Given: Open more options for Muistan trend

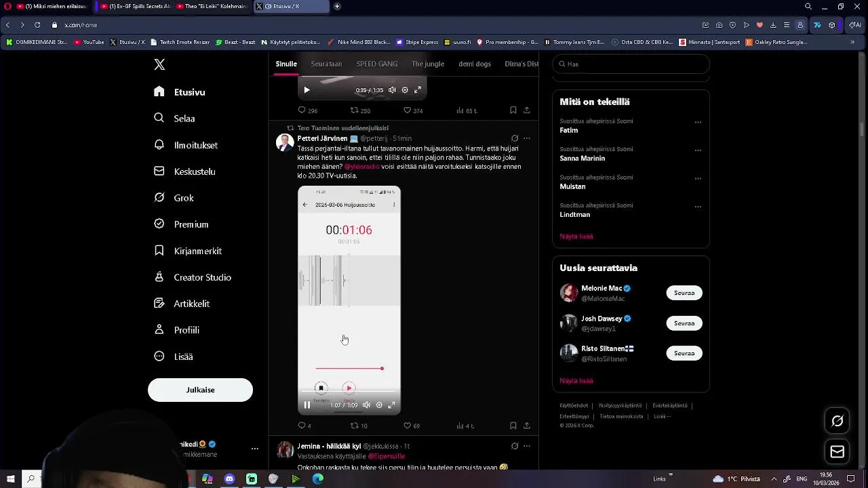Looking at the screenshot, I should (698, 179).
